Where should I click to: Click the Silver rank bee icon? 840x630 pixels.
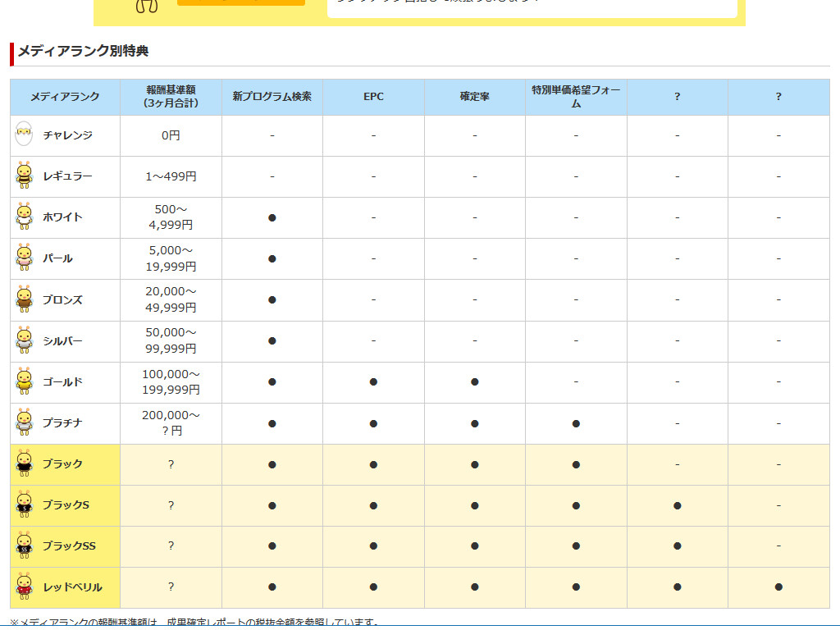point(24,340)
